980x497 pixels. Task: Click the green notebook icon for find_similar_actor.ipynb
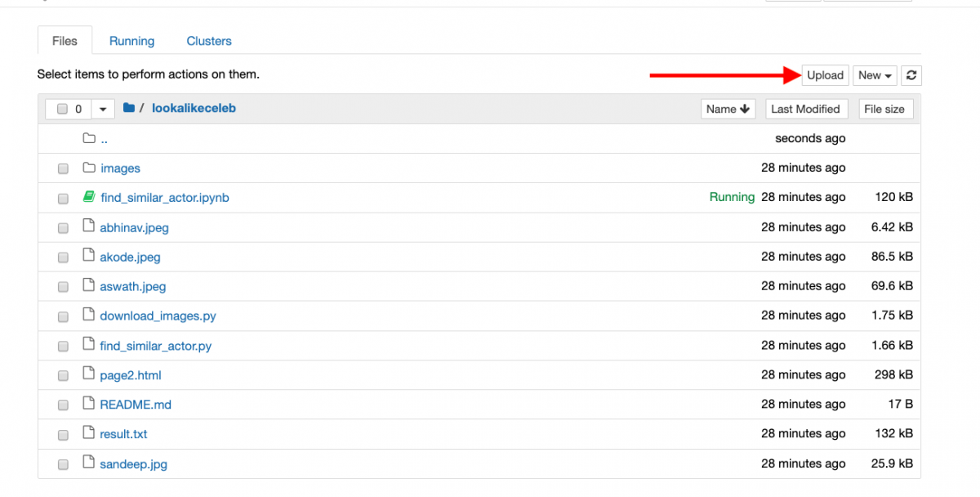click(x=89, y=197)
